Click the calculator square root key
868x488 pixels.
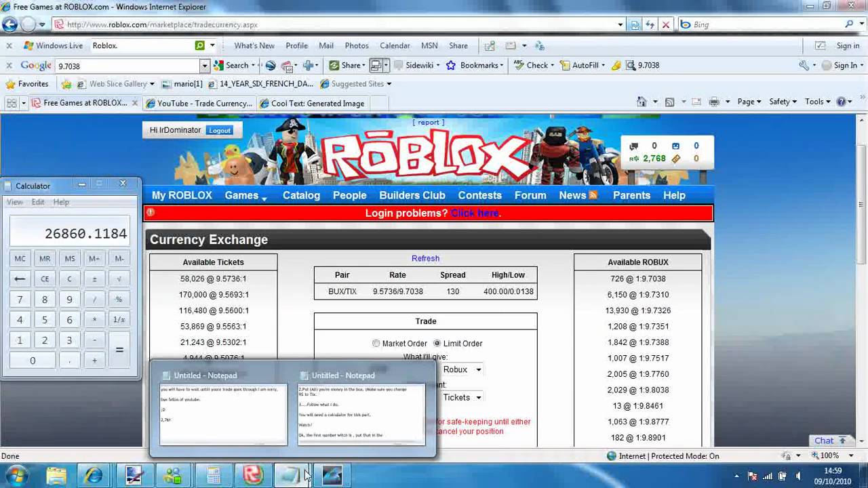[119, 279]
